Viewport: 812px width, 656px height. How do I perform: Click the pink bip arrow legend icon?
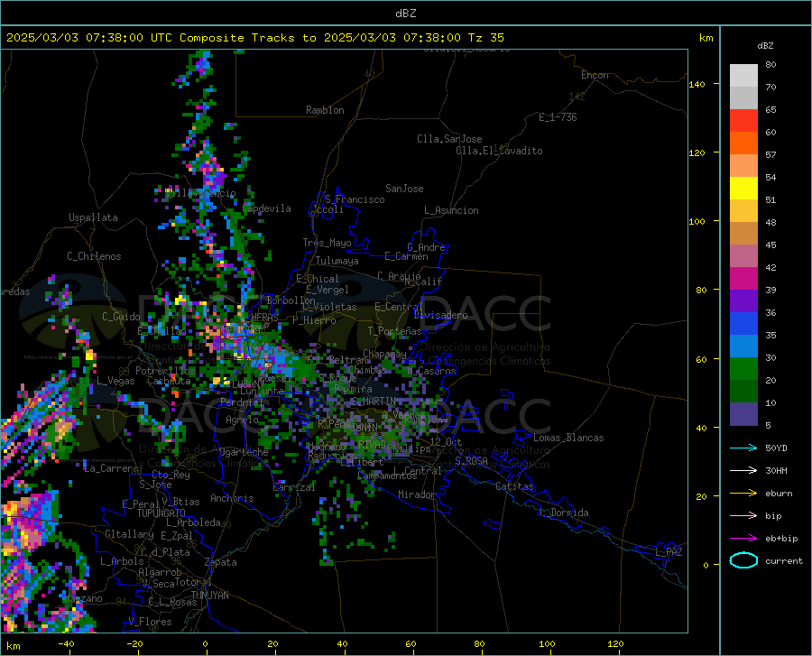click(743, 516)
